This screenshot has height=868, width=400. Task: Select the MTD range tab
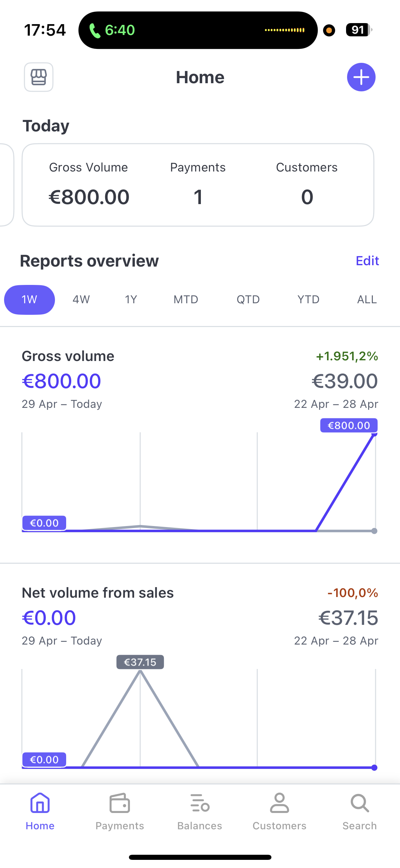point(186,300)
